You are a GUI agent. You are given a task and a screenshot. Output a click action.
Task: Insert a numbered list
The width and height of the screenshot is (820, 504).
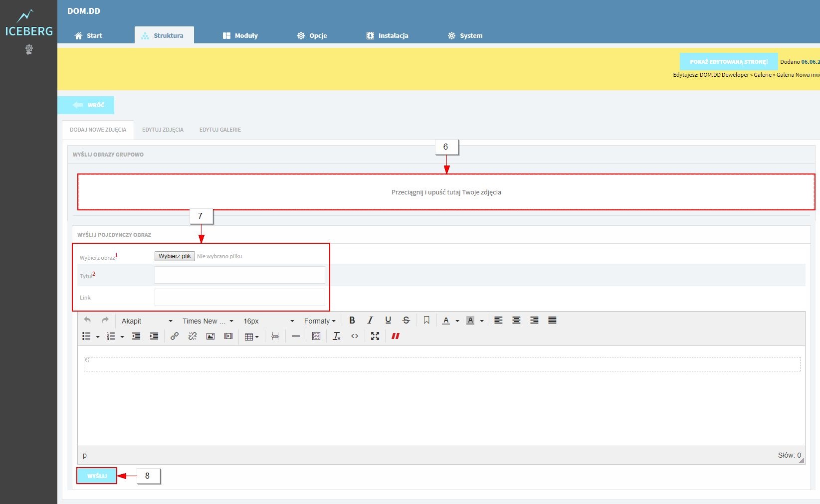111,336
